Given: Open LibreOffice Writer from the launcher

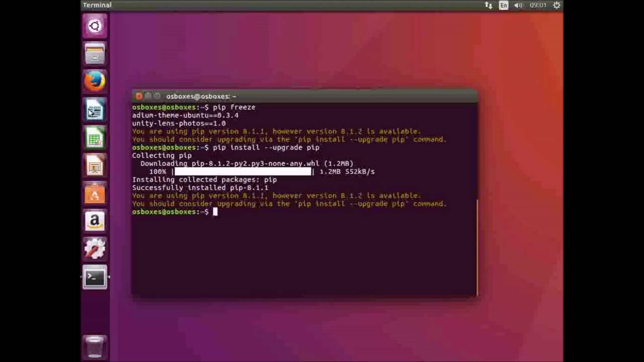Looking at the screenshot, I should pyautogui.click(x=95, y=110).
